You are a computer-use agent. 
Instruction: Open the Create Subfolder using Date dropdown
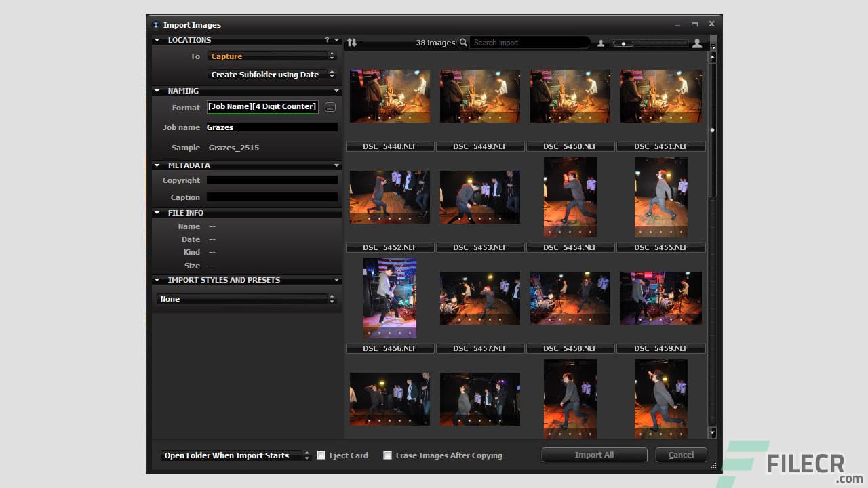tap(271, 74)
